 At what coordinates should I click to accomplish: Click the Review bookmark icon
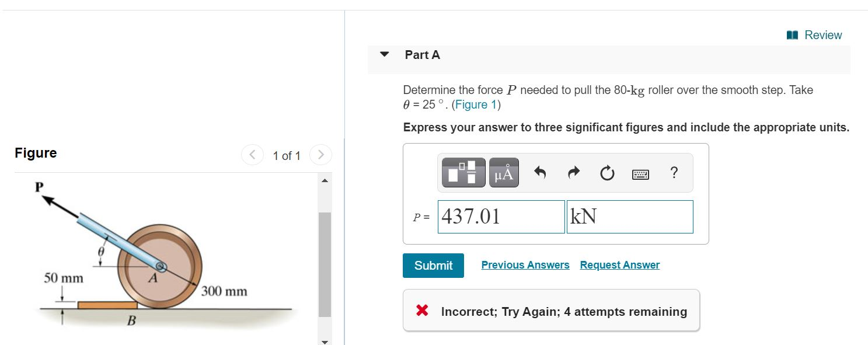(x=792, y=34)
